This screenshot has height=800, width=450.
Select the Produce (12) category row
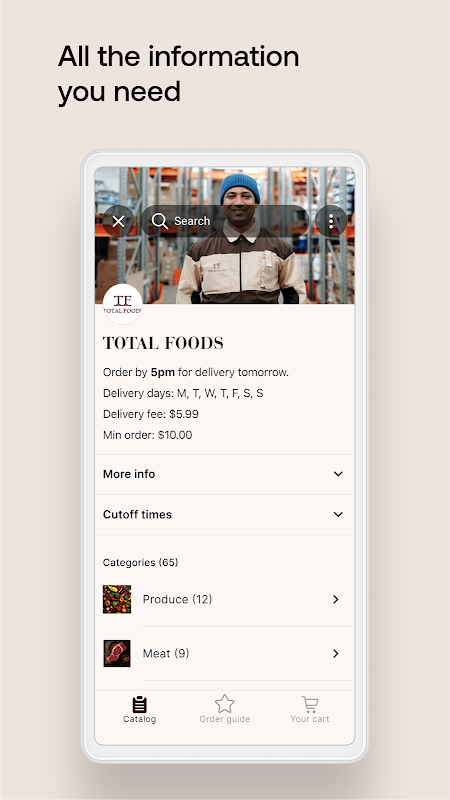click(224, 599)
